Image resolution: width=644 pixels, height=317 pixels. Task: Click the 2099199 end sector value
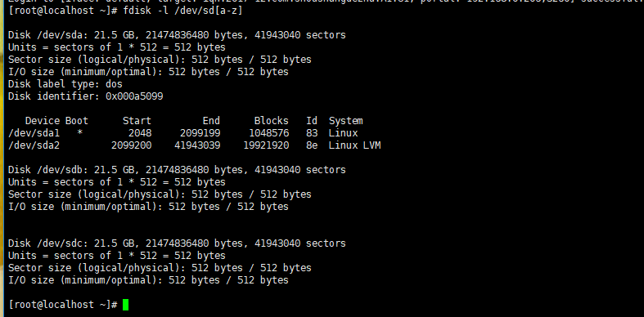pyautogui.click(x=200, y=133)
